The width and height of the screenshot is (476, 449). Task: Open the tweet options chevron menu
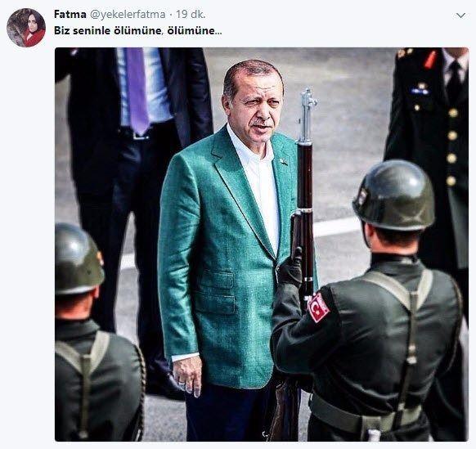[x=460, y=16]
